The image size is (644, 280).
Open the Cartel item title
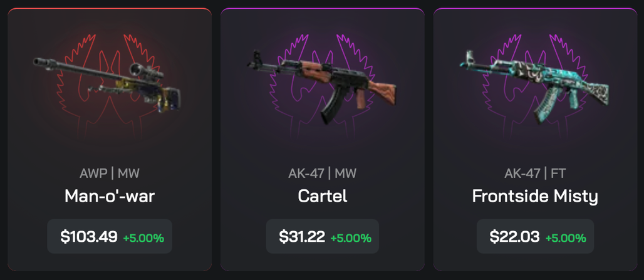coord(323,197)
